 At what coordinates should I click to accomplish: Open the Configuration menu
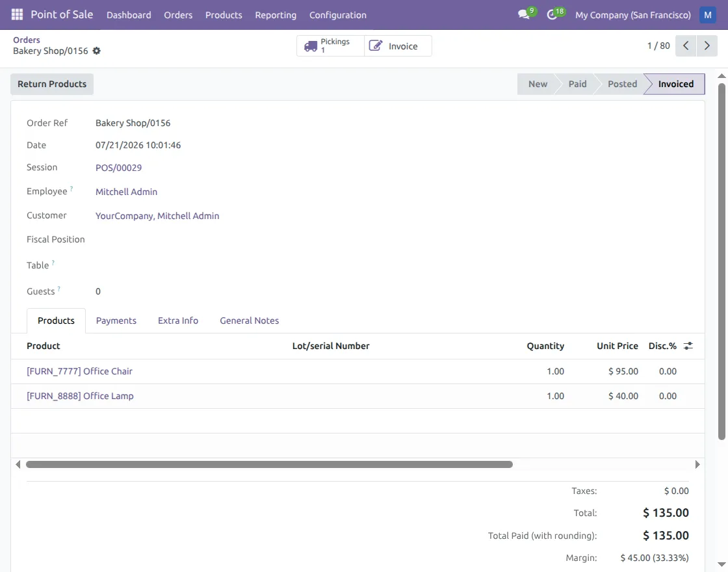click(337, 15)
